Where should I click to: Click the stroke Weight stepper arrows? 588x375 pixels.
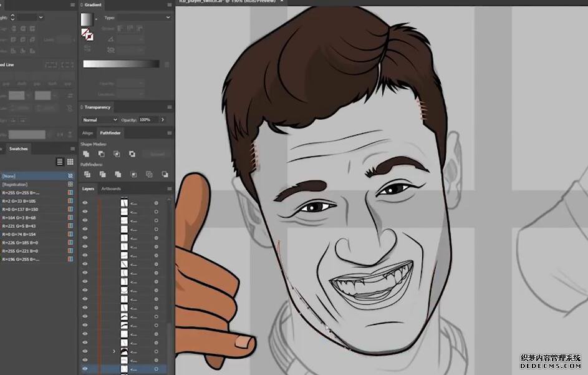[12, 17]
